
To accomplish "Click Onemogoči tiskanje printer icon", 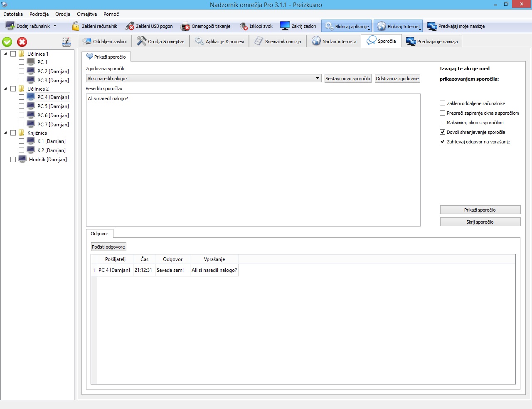I will (x=185, y=26).
